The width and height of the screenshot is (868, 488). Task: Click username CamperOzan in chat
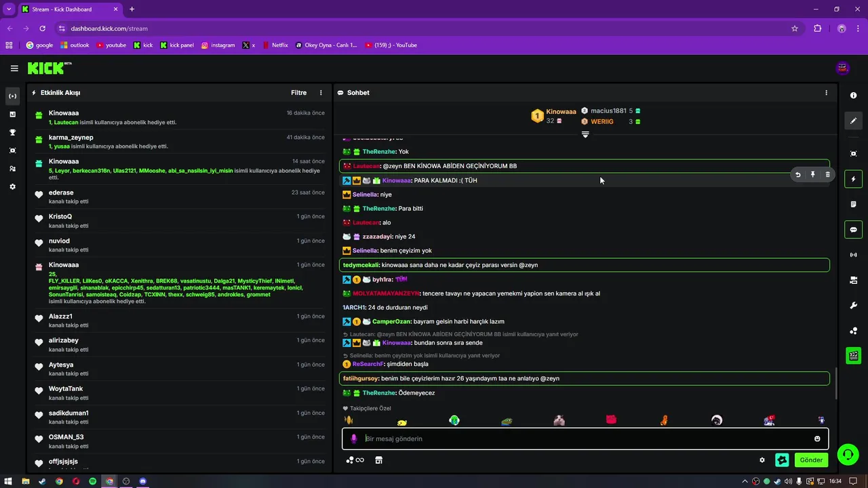(391, 321)
